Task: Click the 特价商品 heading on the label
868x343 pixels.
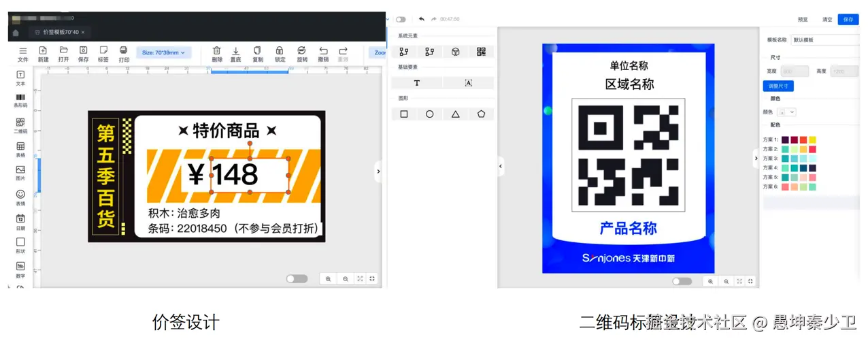Action: [x=227, y=131]
